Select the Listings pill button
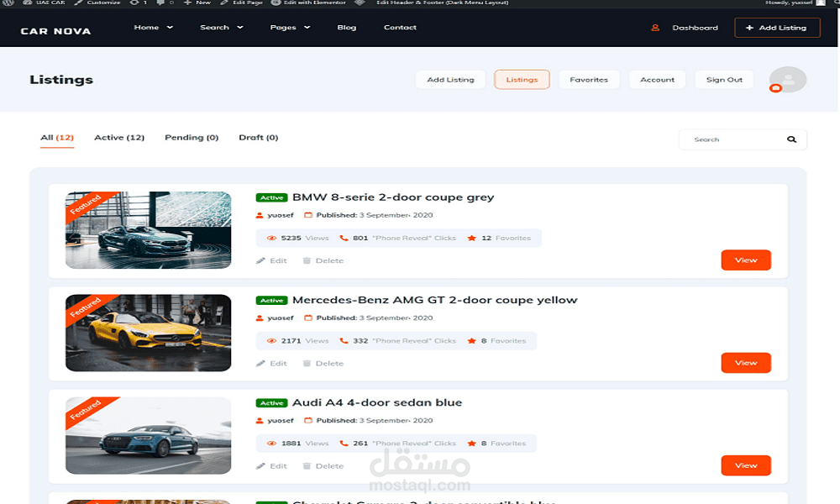The width and height of the screenshot is (840, 504). coord(522,79)
